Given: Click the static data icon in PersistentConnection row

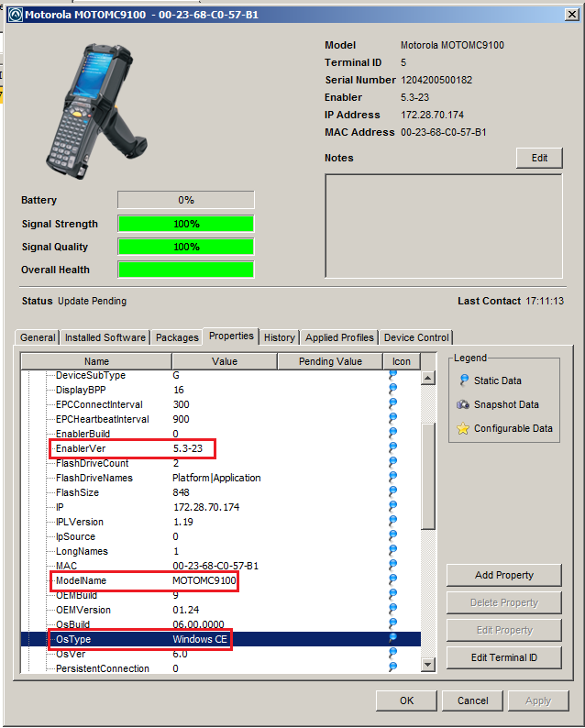Looking at the screenshot, I should (x=392, y=667).
